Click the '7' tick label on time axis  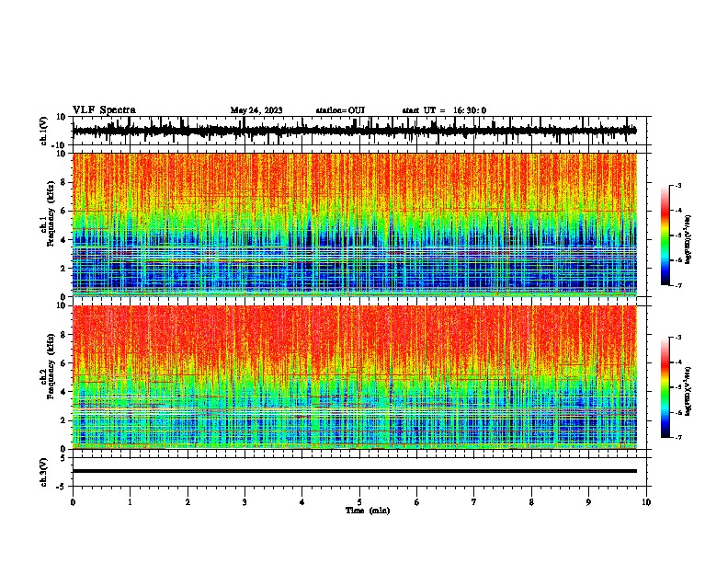pos(474,502)
